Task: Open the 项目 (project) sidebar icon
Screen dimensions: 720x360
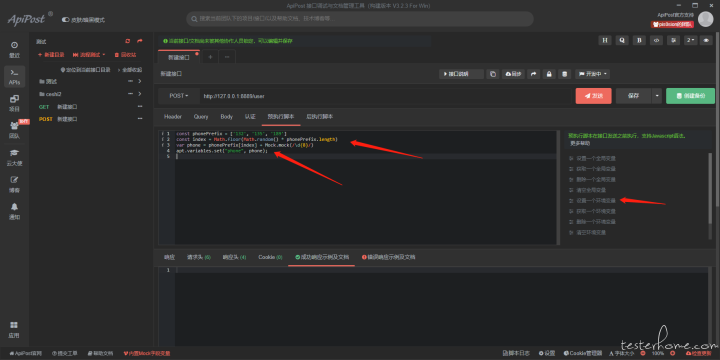Action: 14,103
